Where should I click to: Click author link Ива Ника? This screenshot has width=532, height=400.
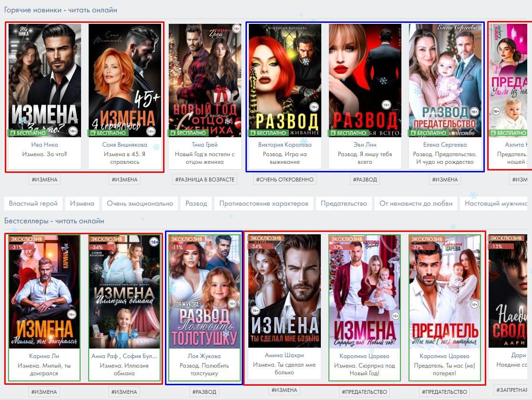coord(44,144)
